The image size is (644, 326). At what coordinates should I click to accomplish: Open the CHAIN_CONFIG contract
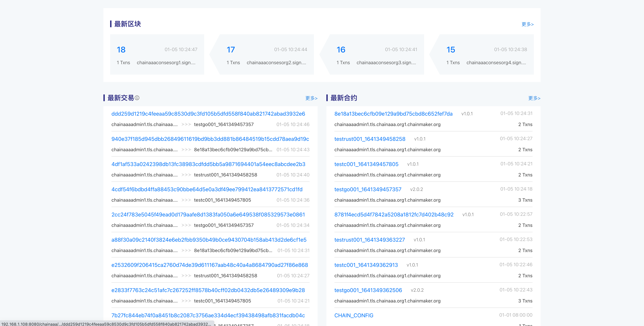[x=354, y=315]
